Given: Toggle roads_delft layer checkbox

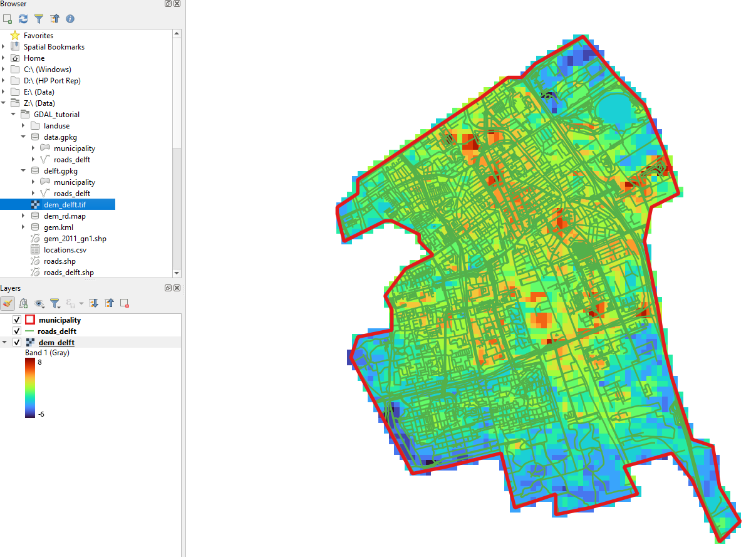Looking at the screenshot, I should (17, 331).
